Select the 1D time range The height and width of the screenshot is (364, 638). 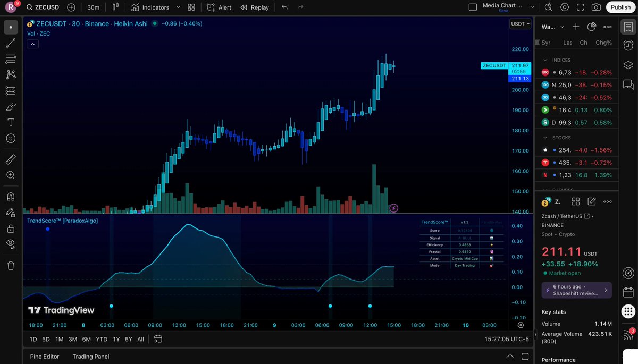(33, 339)
